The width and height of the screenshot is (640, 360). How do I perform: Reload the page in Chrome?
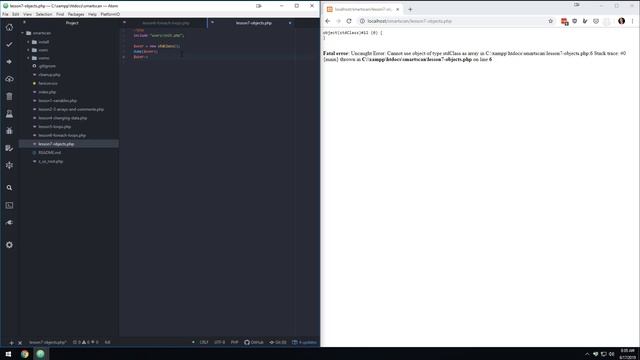click(349, 21)
